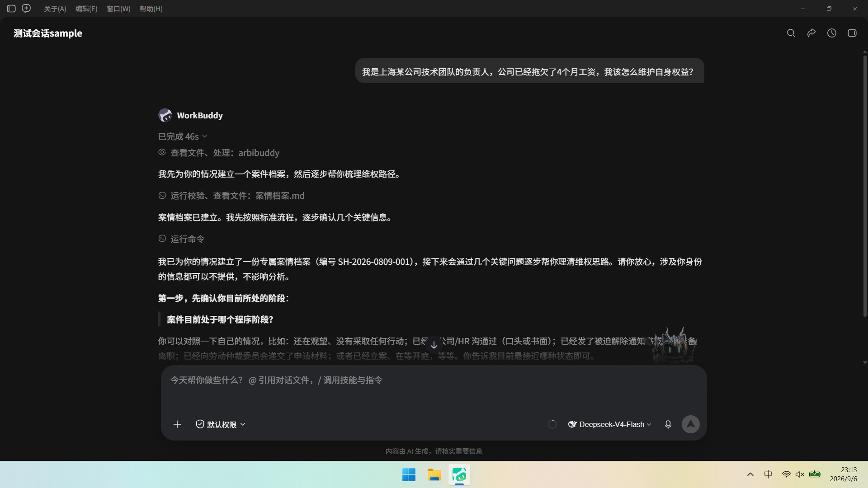Start a new chat with plus bubble icon
The image size is (868, 488).
pyautogui.click(x=26, y=9)
